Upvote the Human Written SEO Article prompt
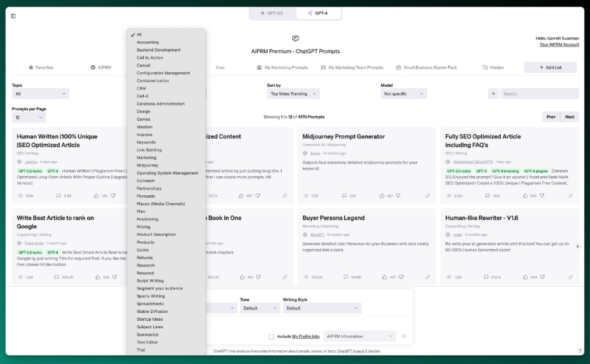Viewport: 590px width, 364px height. click(x=96, y=196)
